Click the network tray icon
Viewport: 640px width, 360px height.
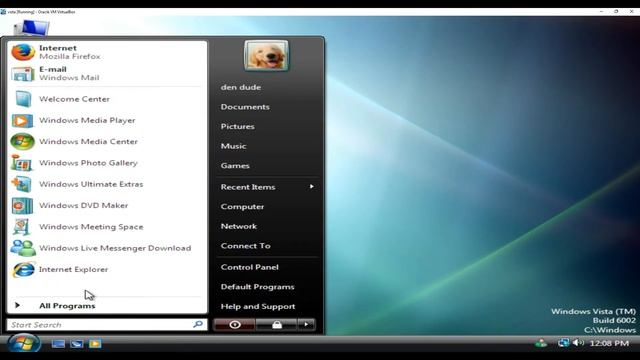coord(563,343)
